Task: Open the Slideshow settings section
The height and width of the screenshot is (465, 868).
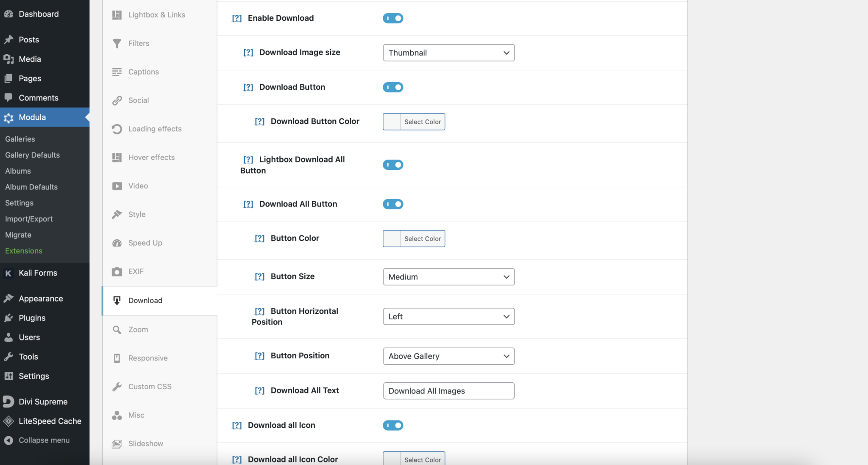Action: click(x=145, y=443)
